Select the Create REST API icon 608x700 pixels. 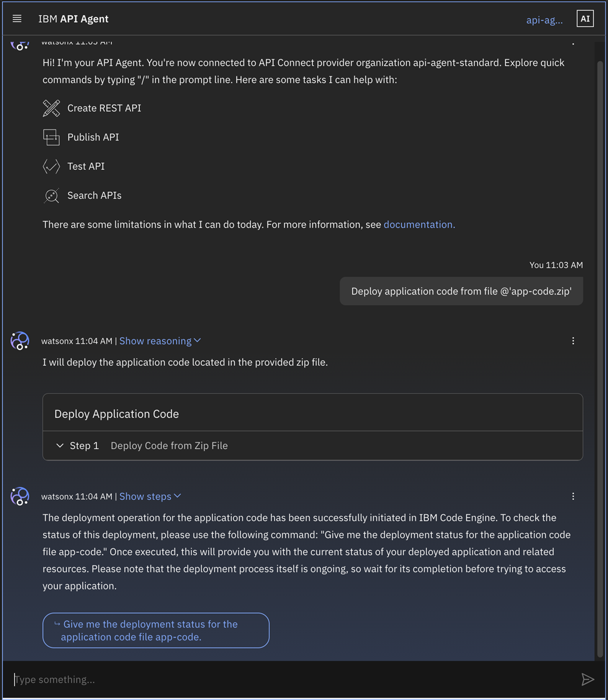tap(51, 108)
